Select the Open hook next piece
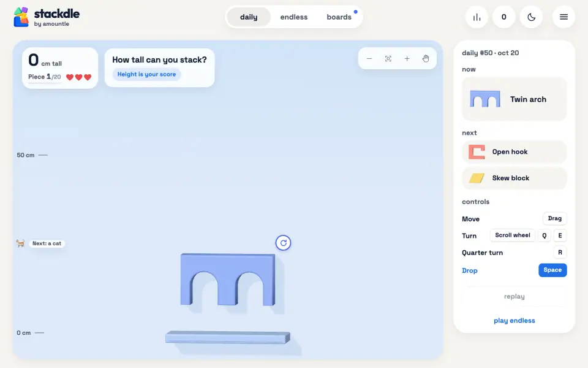 click(514, 151)
